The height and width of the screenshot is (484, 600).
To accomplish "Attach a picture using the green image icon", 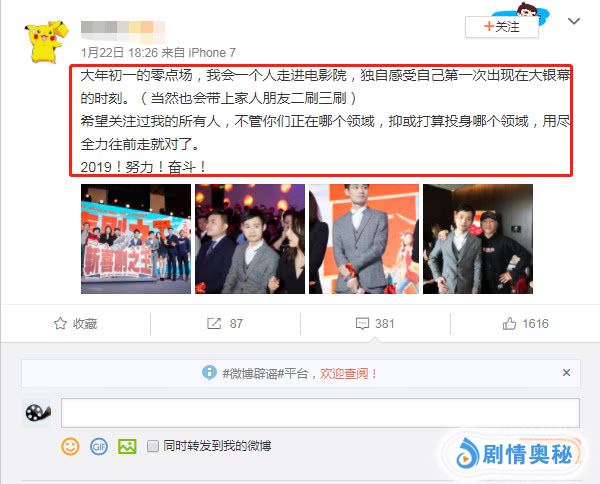I will [x=127, y=446].
